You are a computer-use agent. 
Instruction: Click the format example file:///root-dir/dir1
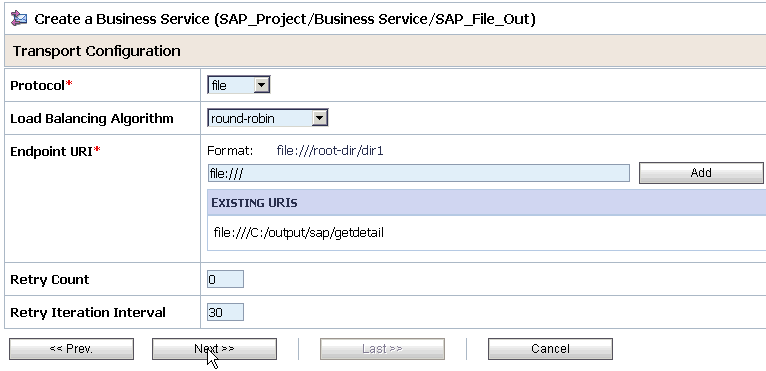click(330, 151)
